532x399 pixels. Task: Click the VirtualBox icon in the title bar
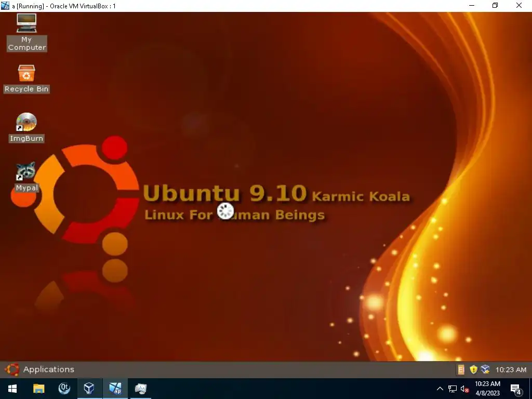click(5, 6)
